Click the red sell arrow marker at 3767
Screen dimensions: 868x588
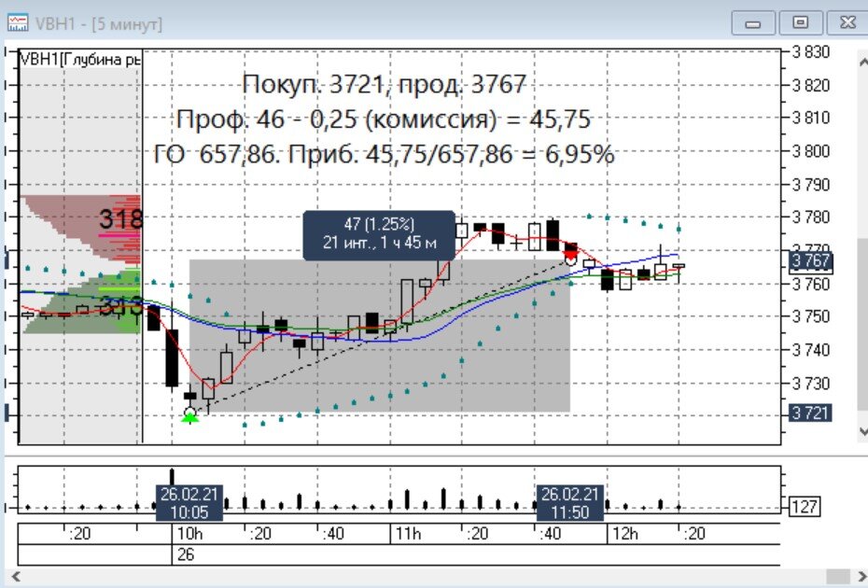click(570, 254)
